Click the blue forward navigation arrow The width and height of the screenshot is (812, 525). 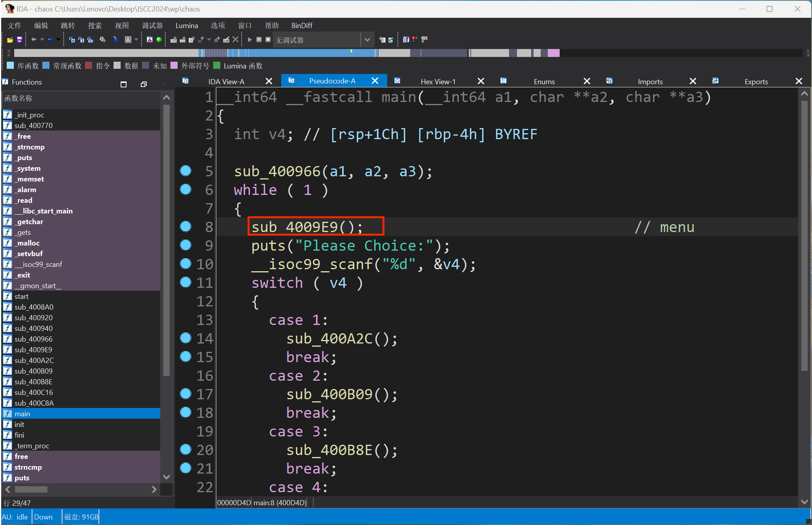50,40
